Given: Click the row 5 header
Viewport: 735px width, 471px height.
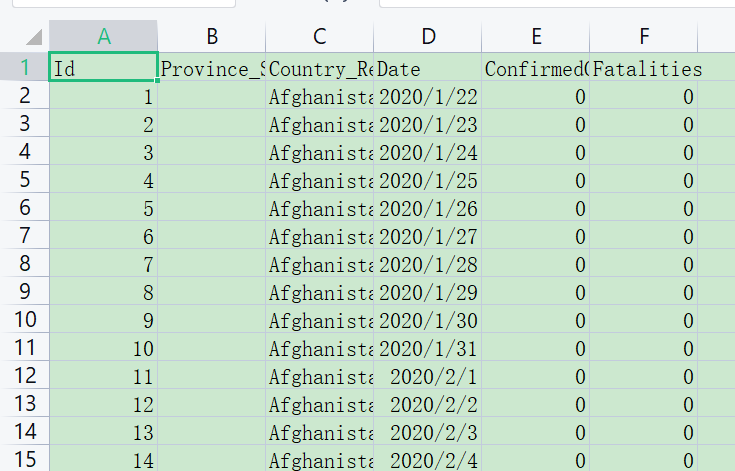Looking at the screenshot, I should click(x=24, y=181).
